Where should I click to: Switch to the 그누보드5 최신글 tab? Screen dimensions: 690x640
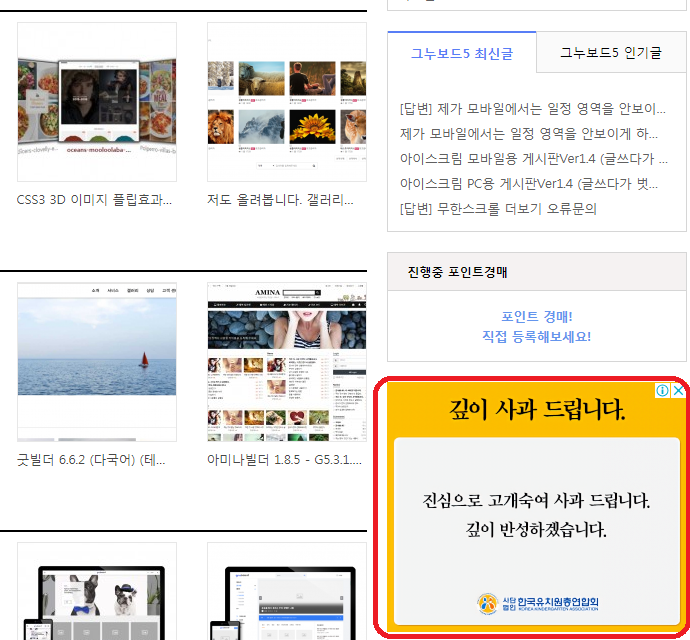(x=462, y=53)
